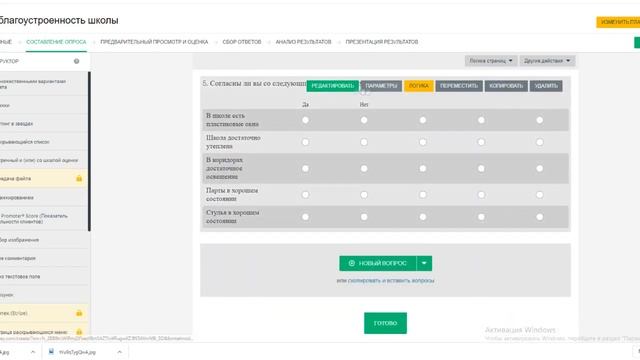Click the lock icon on the file upload row
This screenshot has height=360, width=640.
coord(79,179)
